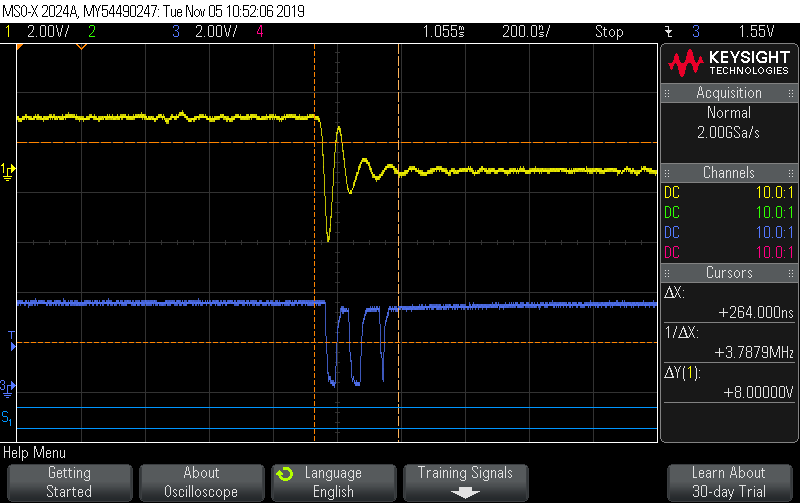
Task: Click the green rotate icon on Language softkey
Action: pos(285,474)
